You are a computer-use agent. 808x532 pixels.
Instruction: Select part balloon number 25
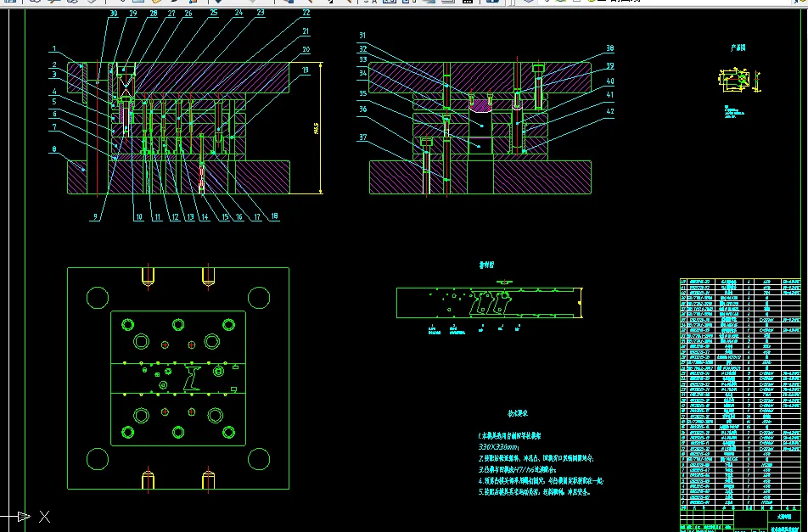(214, 13)
